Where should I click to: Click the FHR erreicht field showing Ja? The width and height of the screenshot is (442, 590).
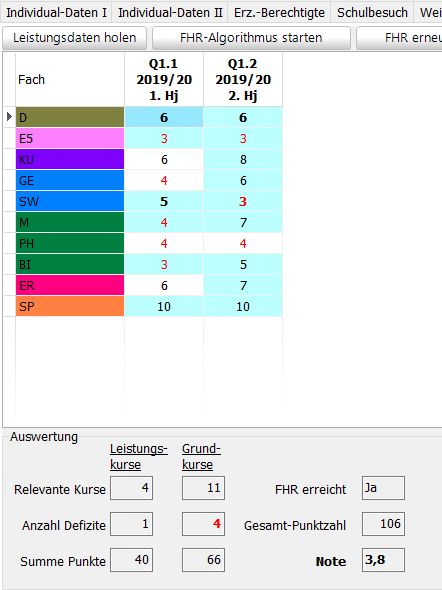(383, 488)
